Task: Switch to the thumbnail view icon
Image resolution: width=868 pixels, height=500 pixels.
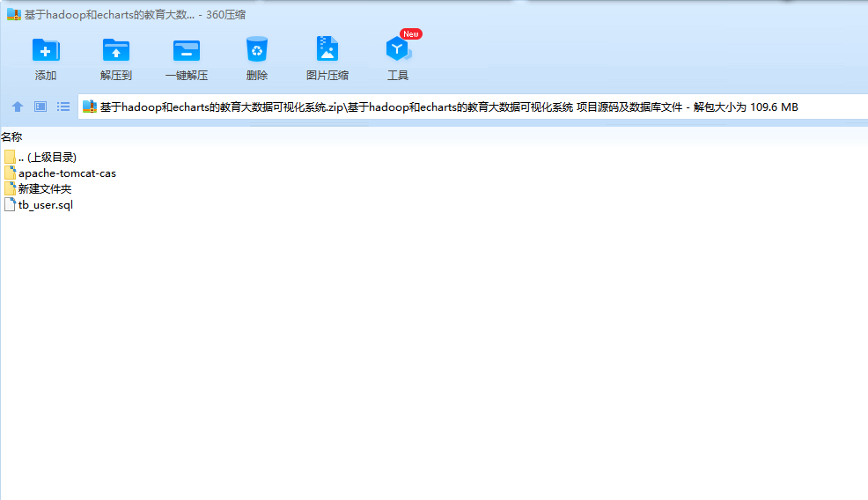Action: coord(40,107)
